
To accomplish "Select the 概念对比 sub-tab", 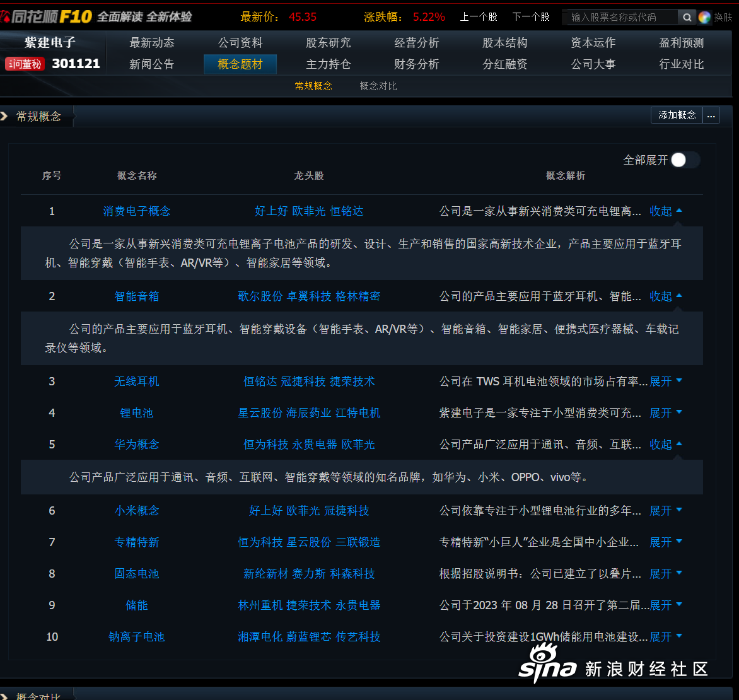I will click(378, 86).
